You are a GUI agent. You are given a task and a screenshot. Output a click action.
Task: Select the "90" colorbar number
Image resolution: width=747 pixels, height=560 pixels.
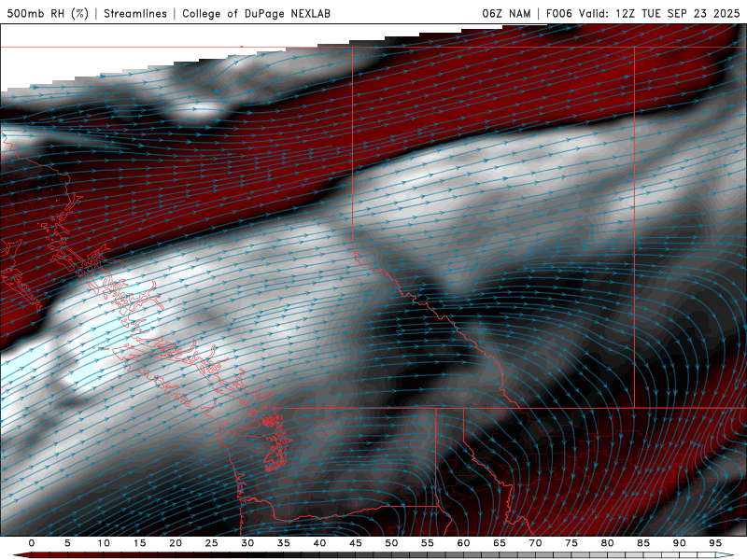point(680,543)
